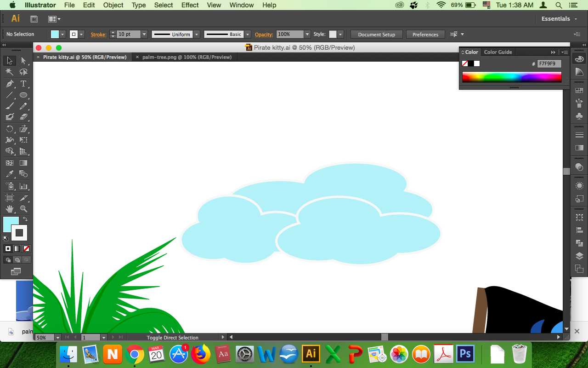Select the Type tool
This screenshot has height=368, width=588.
[23, 84]
